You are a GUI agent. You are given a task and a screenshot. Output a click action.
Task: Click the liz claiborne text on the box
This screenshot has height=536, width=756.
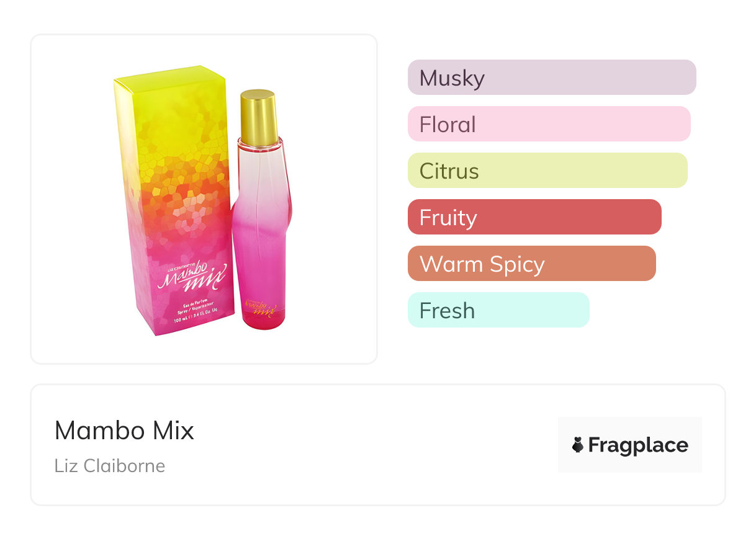click(x=181, y=267)
